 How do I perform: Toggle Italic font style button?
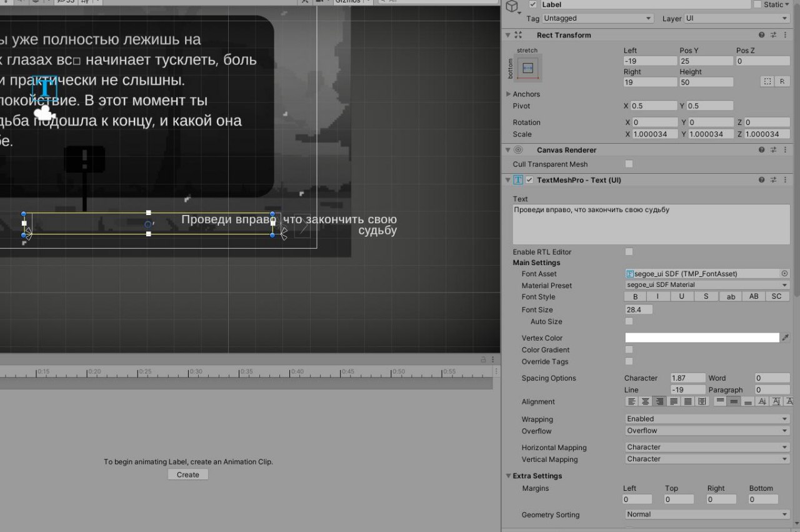(x=657, y=296)
